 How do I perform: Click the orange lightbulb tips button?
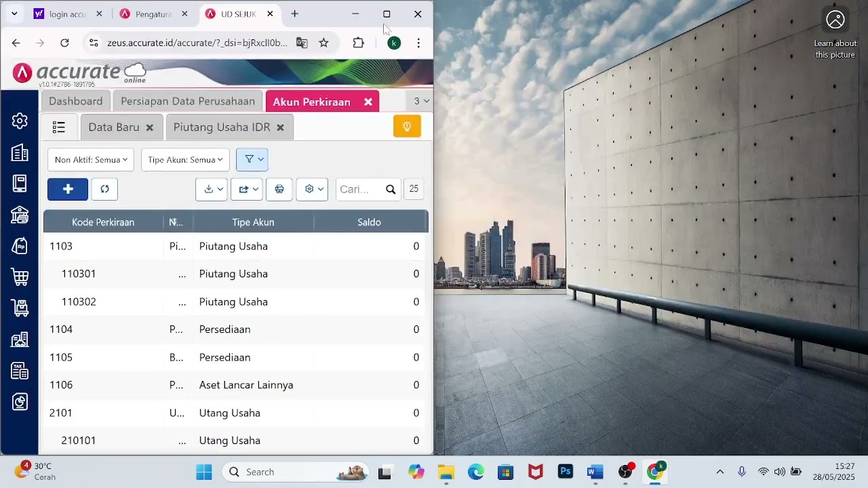[x=407, y=127]
